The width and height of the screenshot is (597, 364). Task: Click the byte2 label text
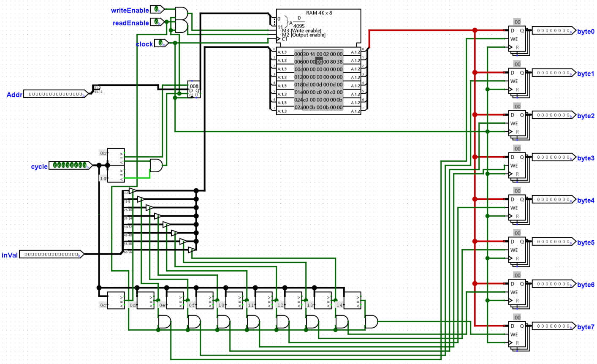(x=586, y=116)
